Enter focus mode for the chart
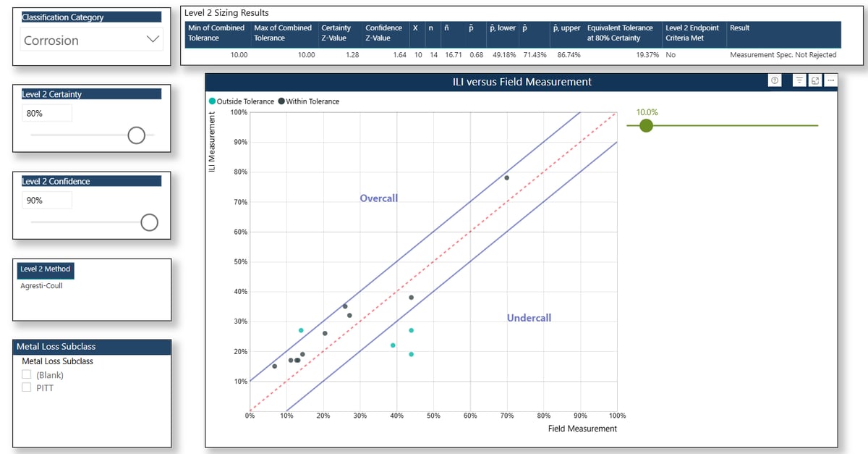 tap(815, 81)
